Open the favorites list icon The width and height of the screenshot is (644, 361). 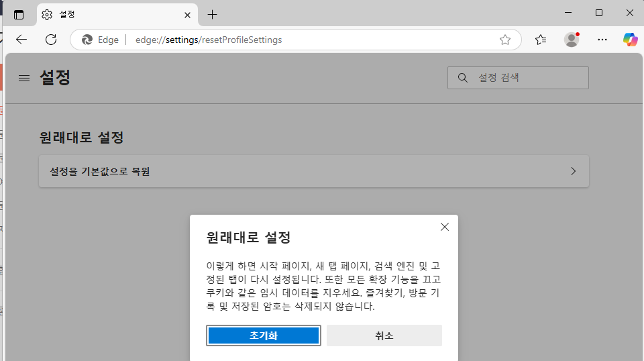click(x=541, y=40)
